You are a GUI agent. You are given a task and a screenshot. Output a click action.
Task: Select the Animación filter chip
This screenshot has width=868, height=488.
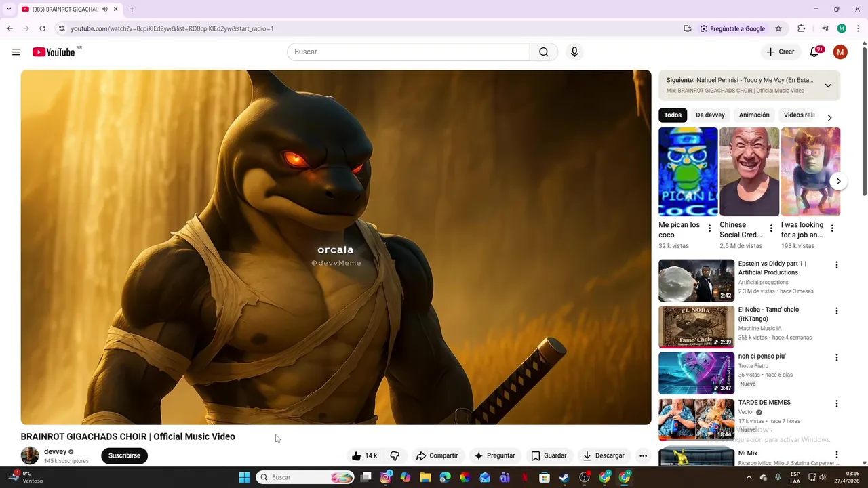point(754,115)
